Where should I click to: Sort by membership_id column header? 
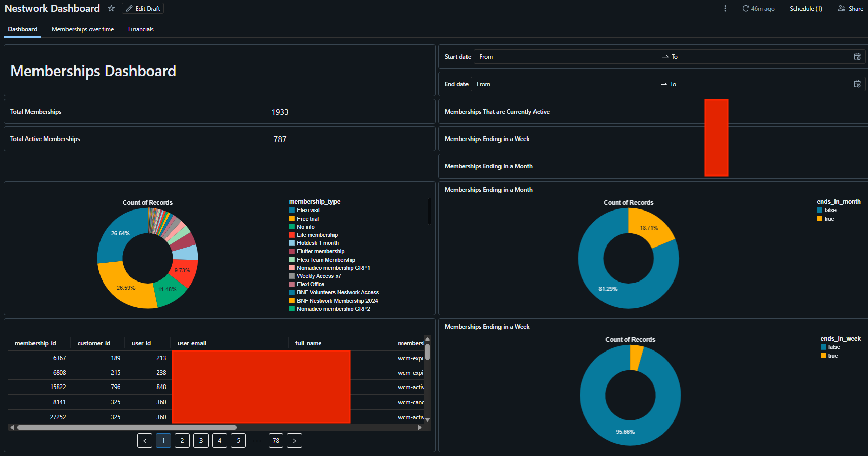pyautogui.click(x=36, y=343)
